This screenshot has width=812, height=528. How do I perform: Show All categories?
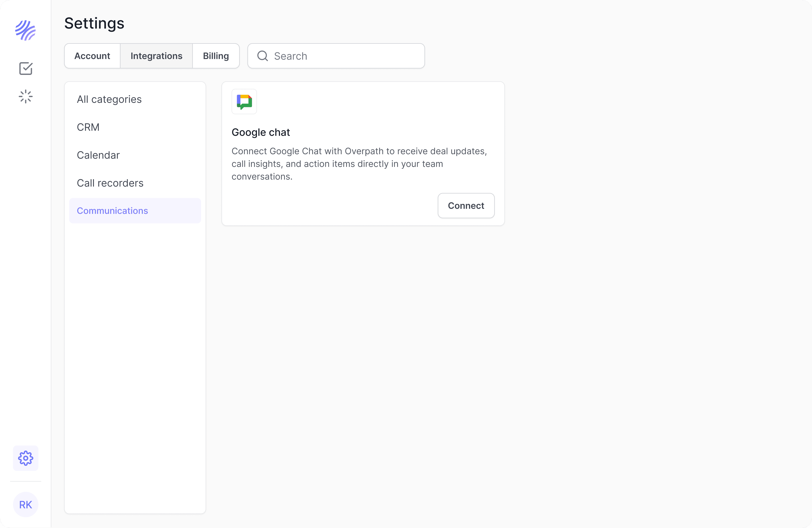[109, 99]
